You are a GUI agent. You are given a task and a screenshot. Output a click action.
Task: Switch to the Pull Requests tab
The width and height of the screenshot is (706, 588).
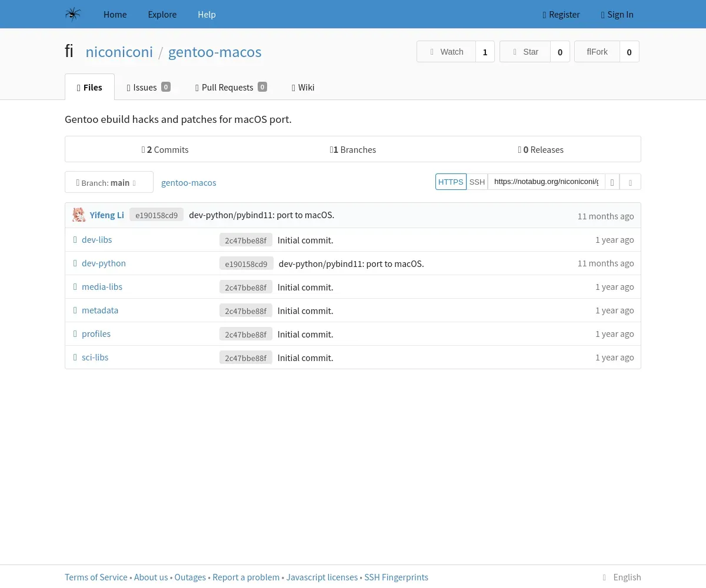(x=231, y=87)
